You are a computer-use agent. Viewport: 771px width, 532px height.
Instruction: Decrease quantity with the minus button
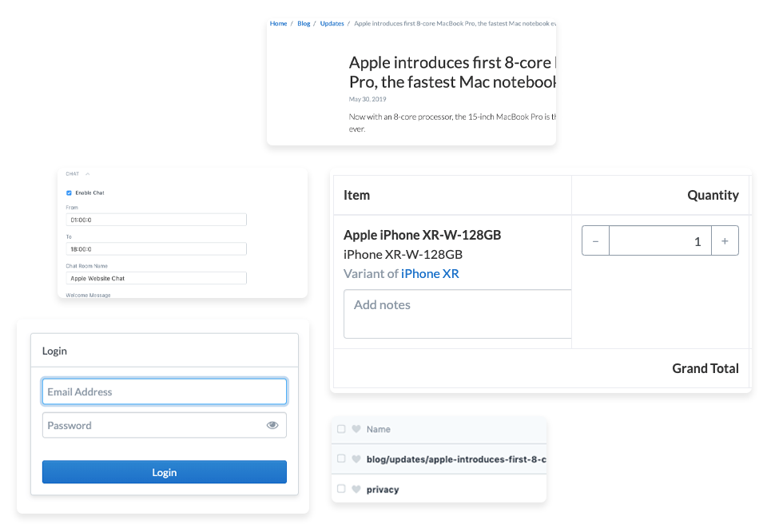point(595,241)
